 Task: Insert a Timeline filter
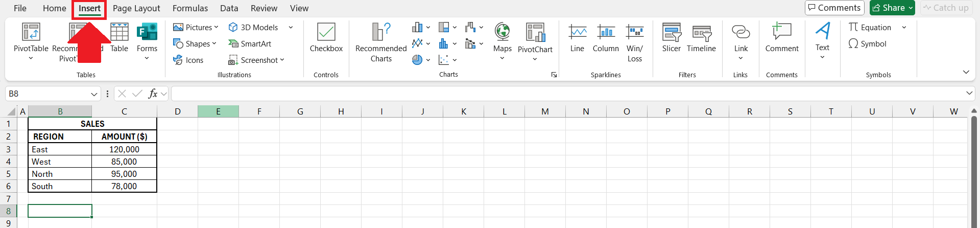pyautogui.click(x=702, y=38)
